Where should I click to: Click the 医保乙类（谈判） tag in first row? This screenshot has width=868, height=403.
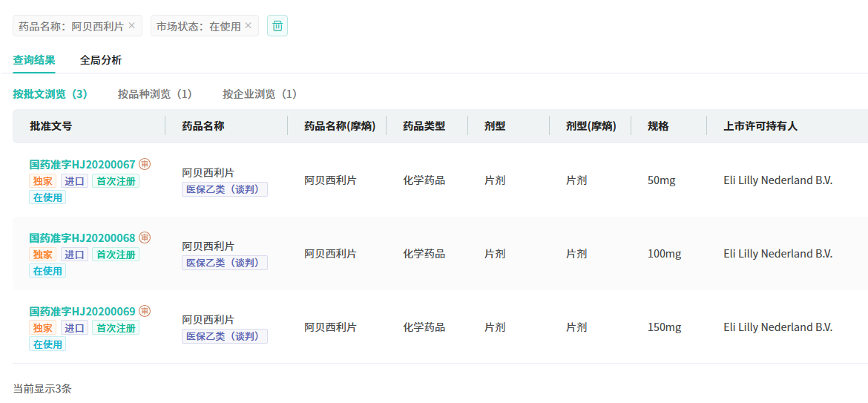click(x=224, y=189)
